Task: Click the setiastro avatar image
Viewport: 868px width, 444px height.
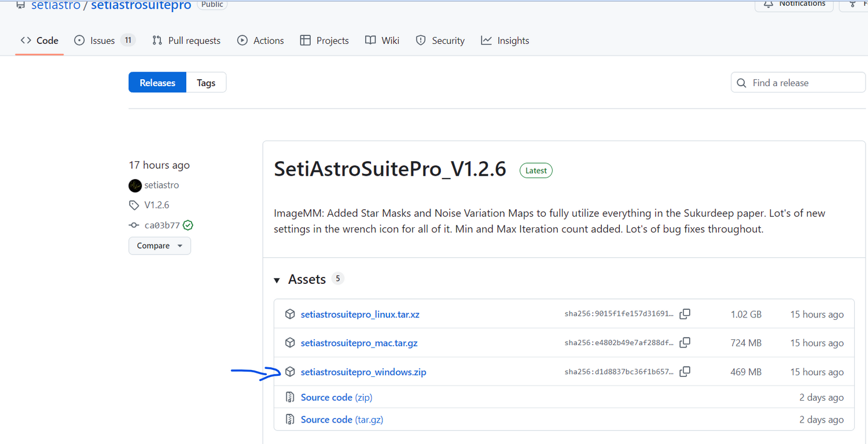Action: (135, 186)
